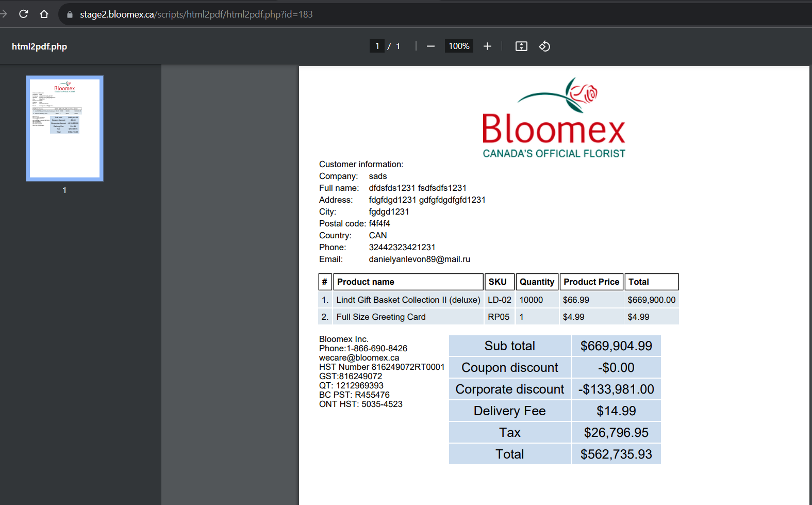This screenshot has height=505, width=812.
Task: Click the 100% zoom level field
Action: click(x=459, y=46)
